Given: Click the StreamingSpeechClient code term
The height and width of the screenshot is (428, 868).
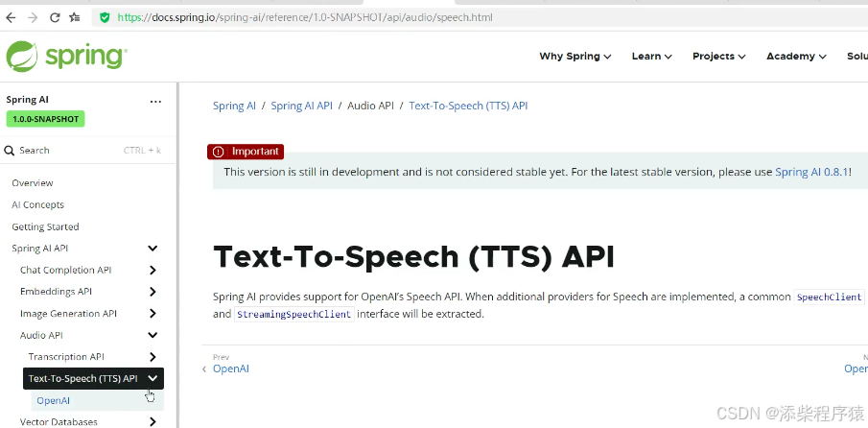Looking at the screenshot, I should click(293, 315).
